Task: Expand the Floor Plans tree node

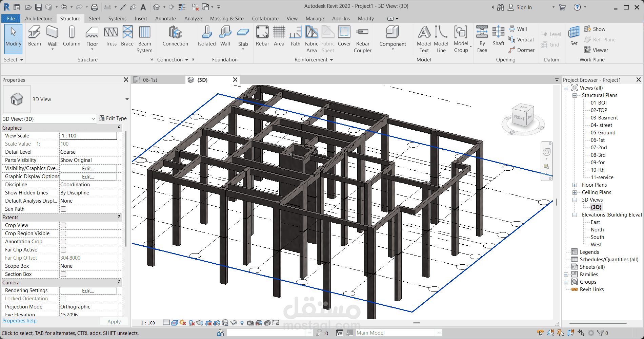Action: point(575,185)
